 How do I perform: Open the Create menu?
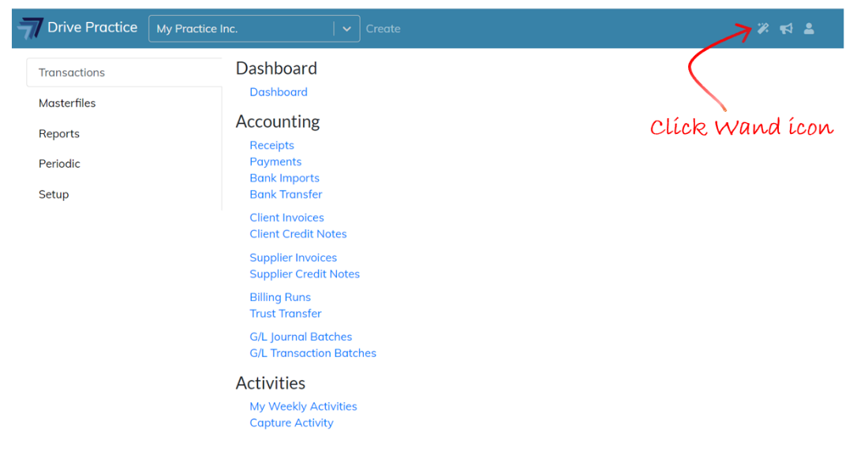(x=383, y=28)
